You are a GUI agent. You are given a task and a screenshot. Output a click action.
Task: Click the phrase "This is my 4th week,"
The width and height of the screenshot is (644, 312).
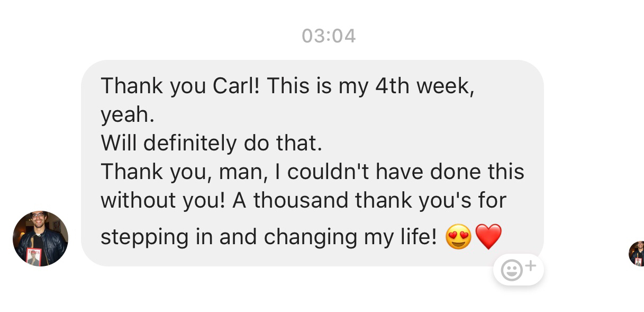(x=370, y=86)
